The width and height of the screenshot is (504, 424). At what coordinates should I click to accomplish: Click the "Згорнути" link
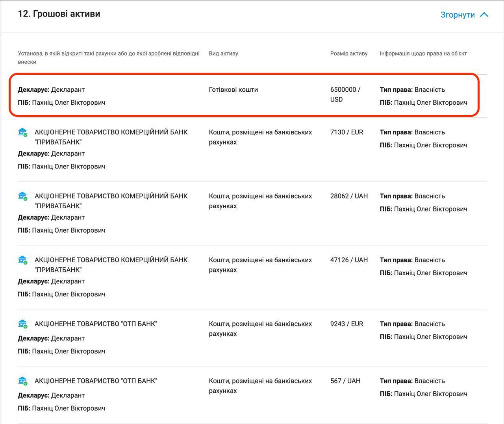point(458,15)
